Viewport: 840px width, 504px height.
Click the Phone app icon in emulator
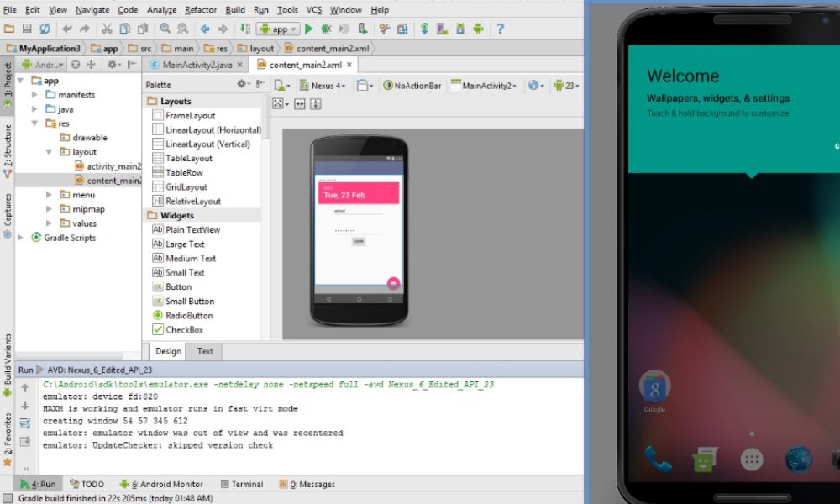[x=658, y=459]
